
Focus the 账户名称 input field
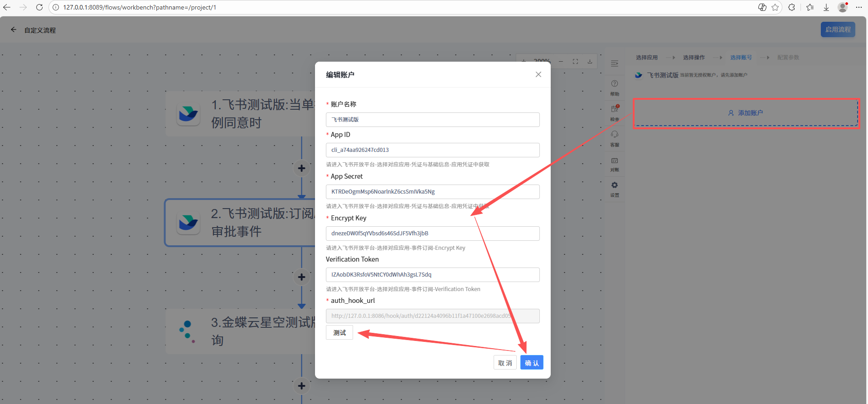(x=432, y=120)
